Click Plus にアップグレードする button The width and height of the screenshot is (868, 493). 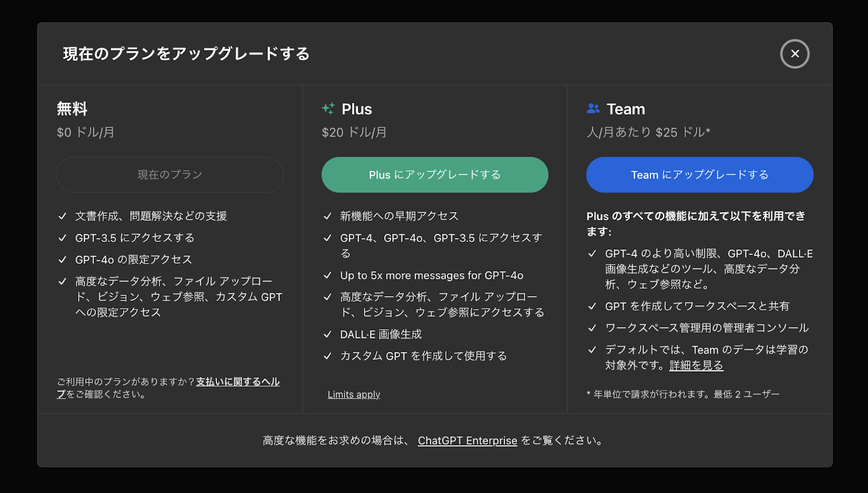point(435,175)
